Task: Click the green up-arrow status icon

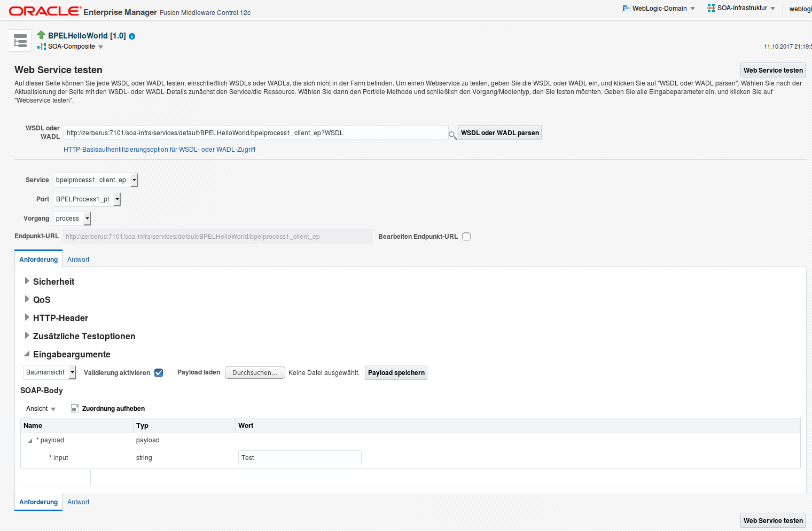Action: (x=41, y=35)
